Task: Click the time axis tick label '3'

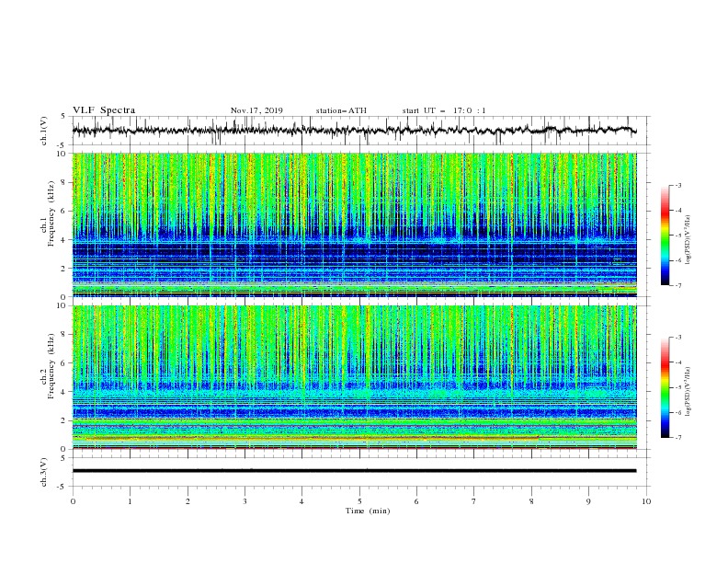Action: click(245, 501)
